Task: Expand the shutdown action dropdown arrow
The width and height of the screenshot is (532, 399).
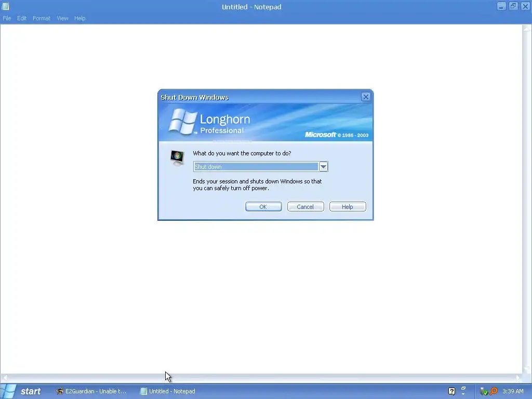Action: point(323,167)
